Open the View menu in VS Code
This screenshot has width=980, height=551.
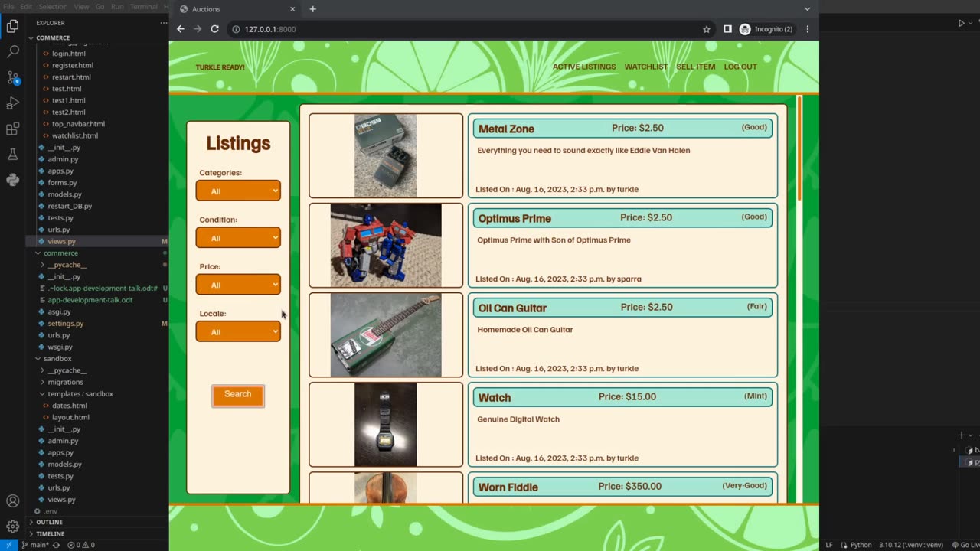81,6
